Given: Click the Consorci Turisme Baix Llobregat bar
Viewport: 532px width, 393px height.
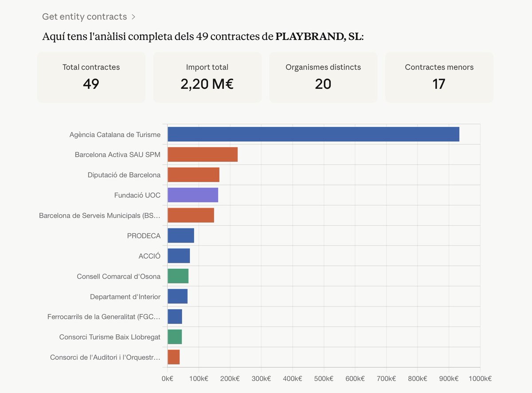Looking at the screenshot, I should 175,337.
